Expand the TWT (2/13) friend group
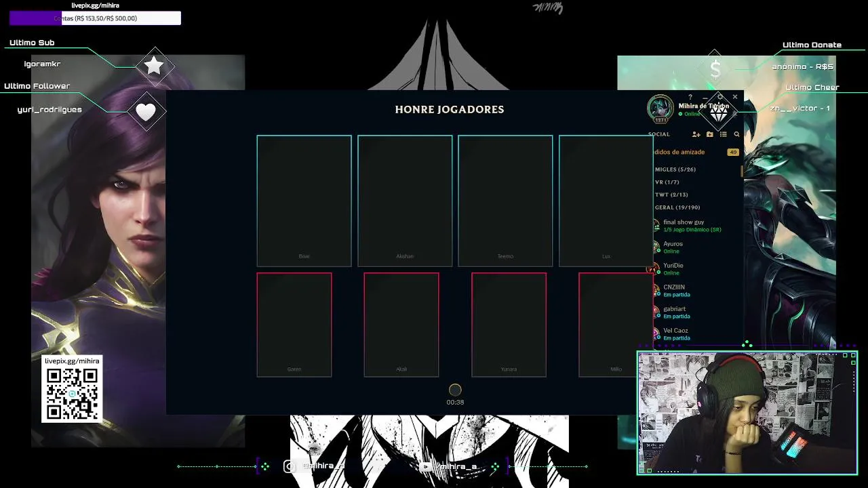Image resolution: width=868 pixels, height=488 pixels. click(x=671, y=195)
